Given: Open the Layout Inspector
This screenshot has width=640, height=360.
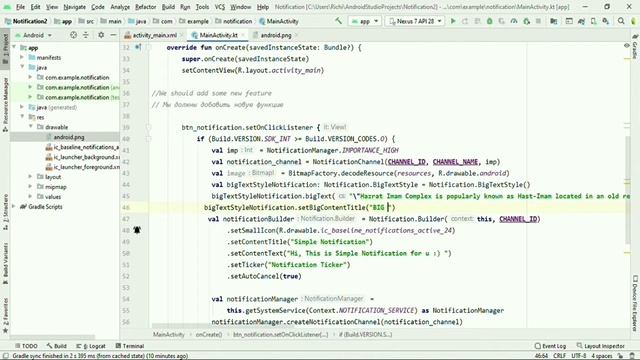Looking at the screenshot, I should pos(600,346).
